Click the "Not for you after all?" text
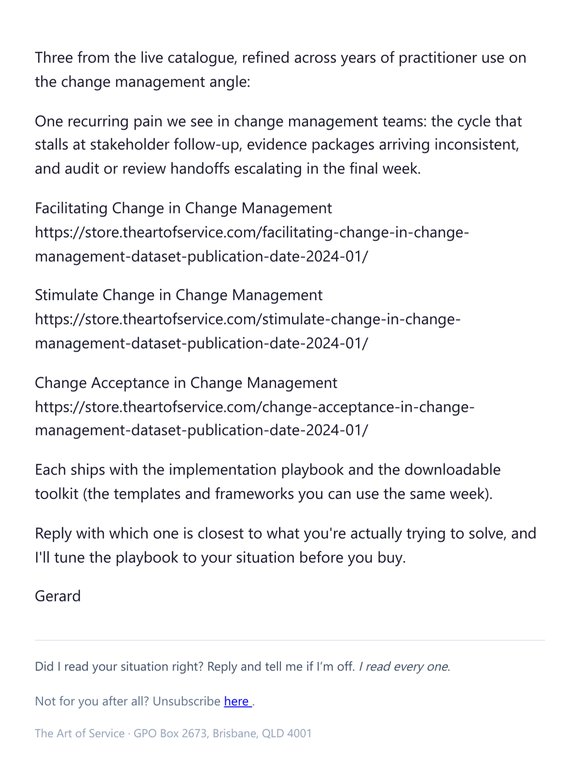This screenshot has height=774, width=580. (x=92, y=701)
